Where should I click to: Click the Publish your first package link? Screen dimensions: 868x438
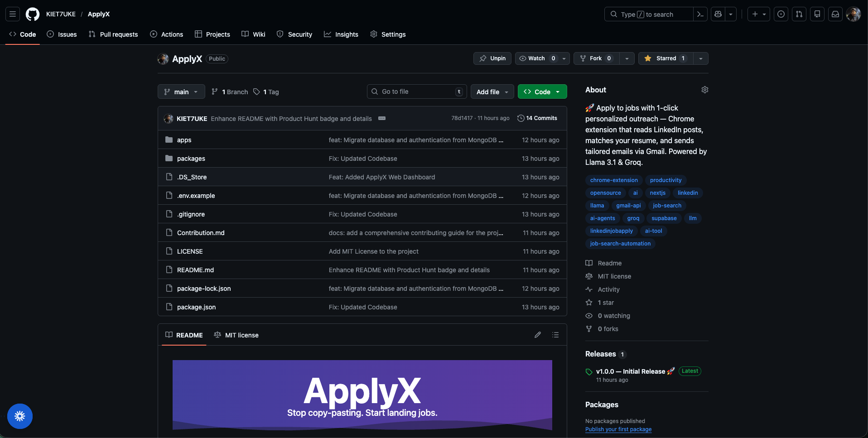(618, 429)
